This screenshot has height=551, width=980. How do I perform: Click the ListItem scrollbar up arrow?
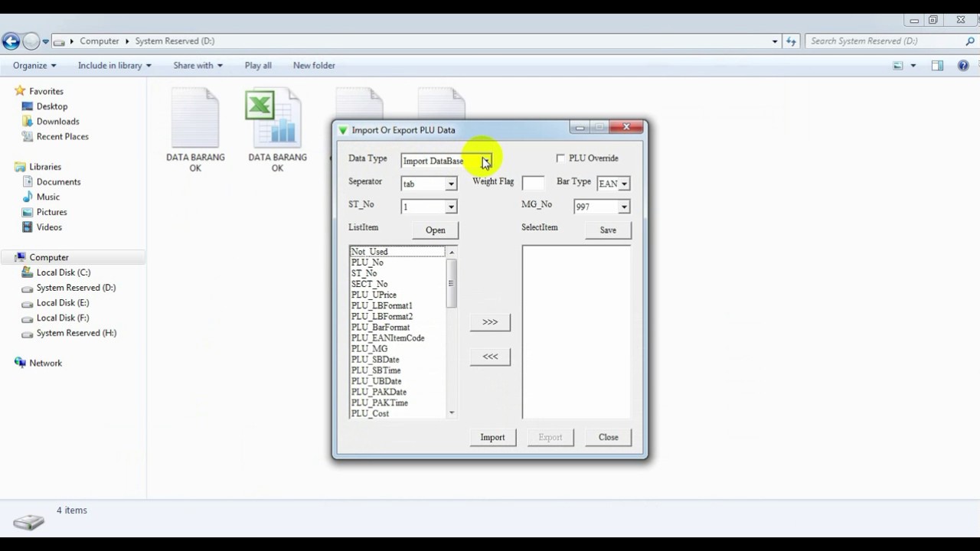pos(452,252)
